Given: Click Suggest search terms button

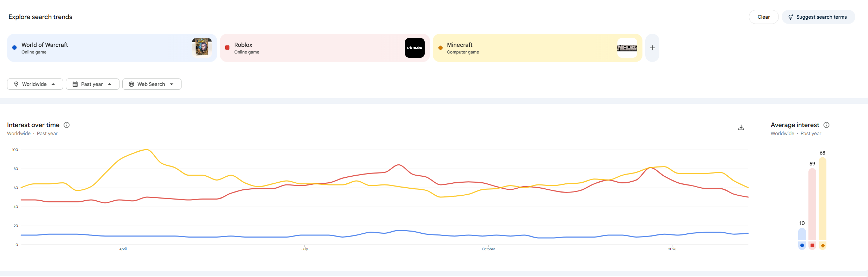Looking at the screenshot, I should pyautogui.click(x=818, y=17).
